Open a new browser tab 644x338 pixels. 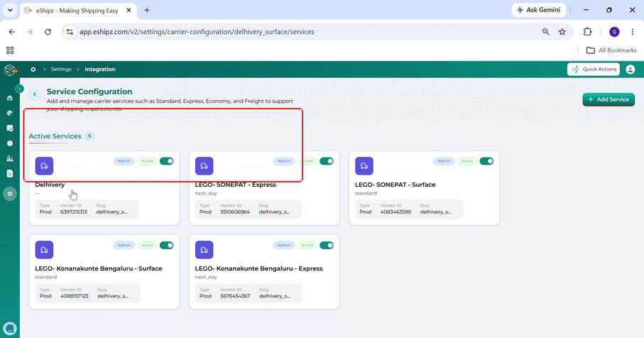147,10
